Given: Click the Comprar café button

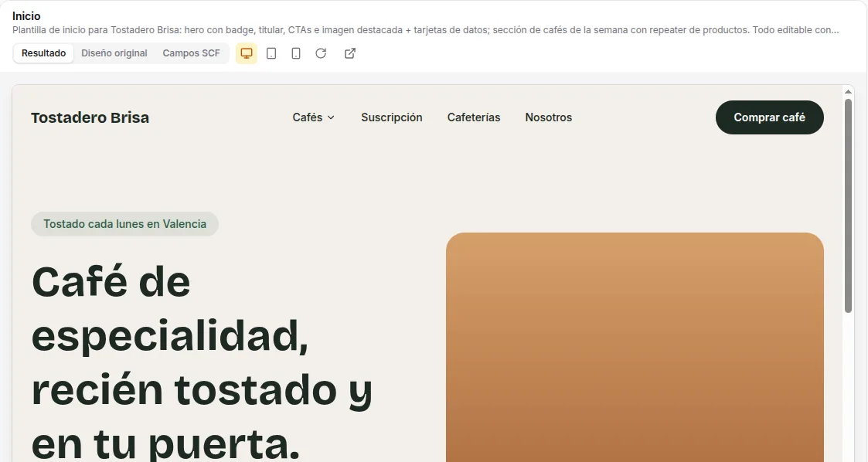Looking at the screenshot, I should (770, 117).
